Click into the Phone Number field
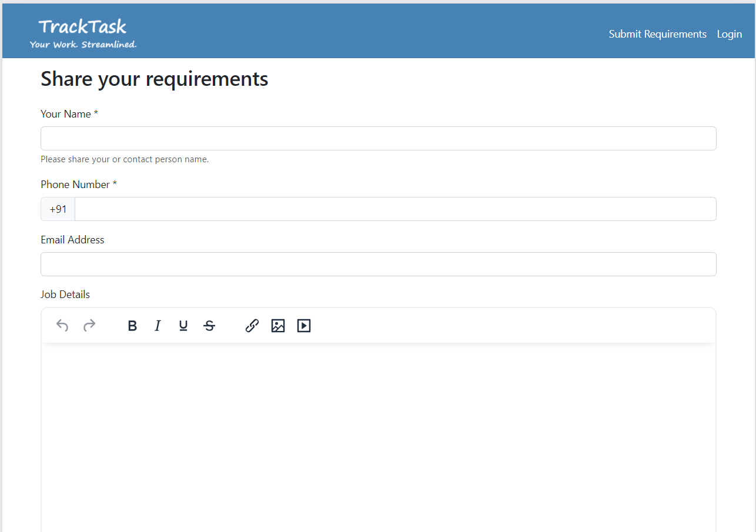The width and height of the screenshot is (756, 532). click(395, 209)
